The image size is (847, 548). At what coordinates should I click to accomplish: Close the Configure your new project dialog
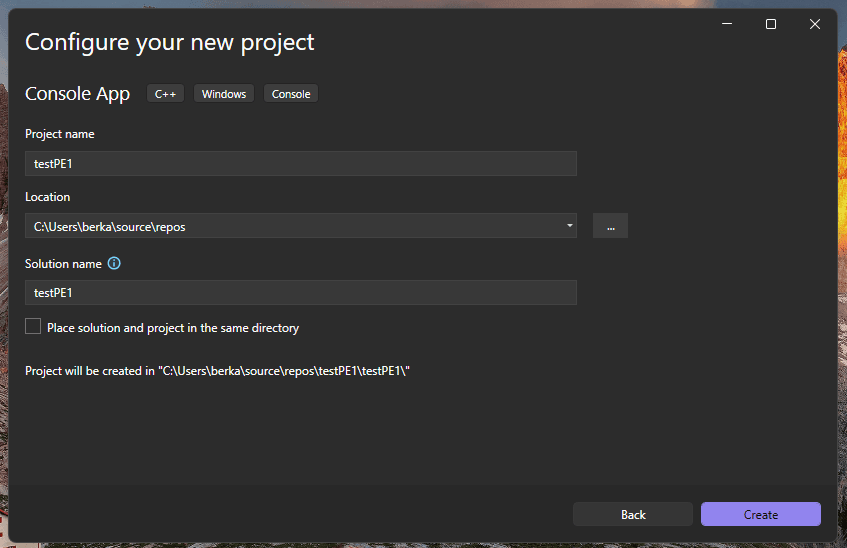(815, 24)
